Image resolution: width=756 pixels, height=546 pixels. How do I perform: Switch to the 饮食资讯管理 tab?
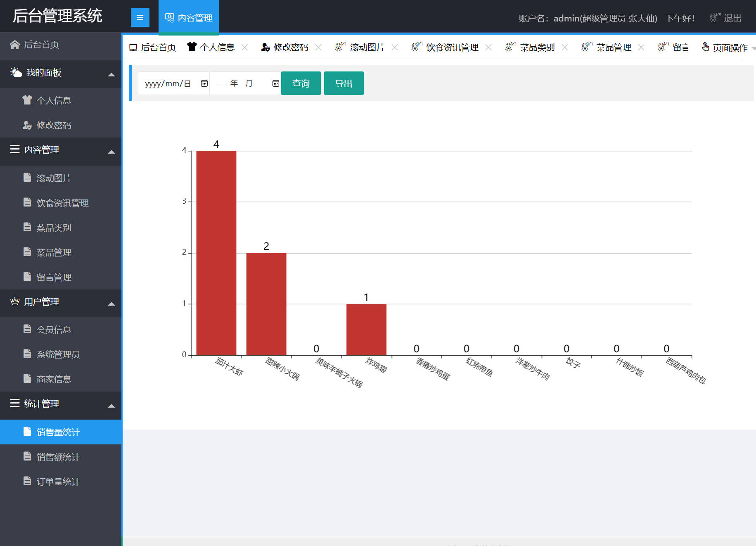click(452, 47)
